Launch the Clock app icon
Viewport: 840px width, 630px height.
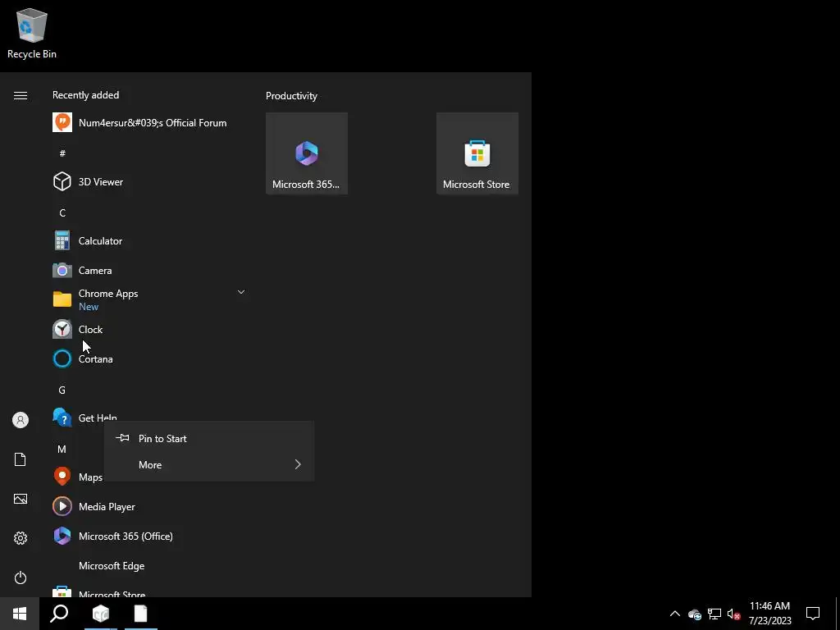pos(62,329)
